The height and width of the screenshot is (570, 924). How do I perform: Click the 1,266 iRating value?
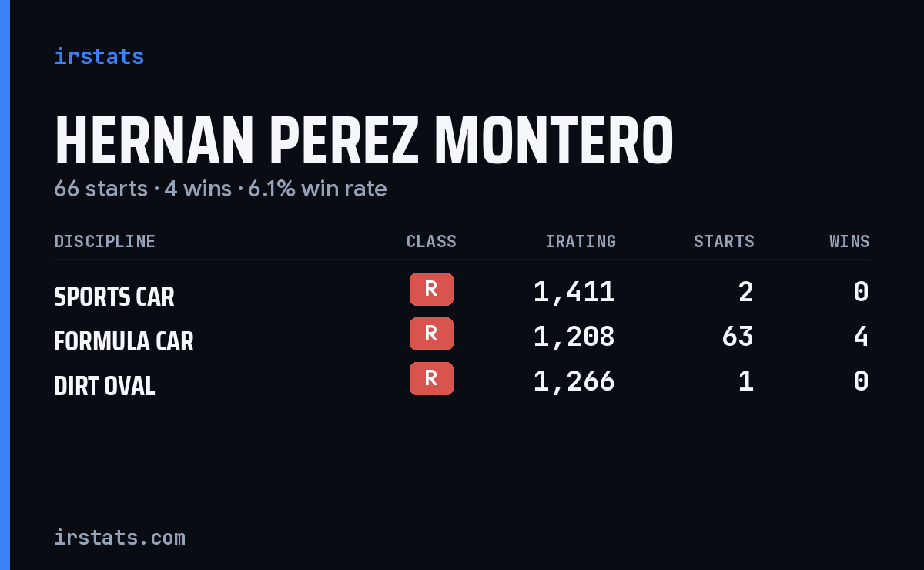574,381
